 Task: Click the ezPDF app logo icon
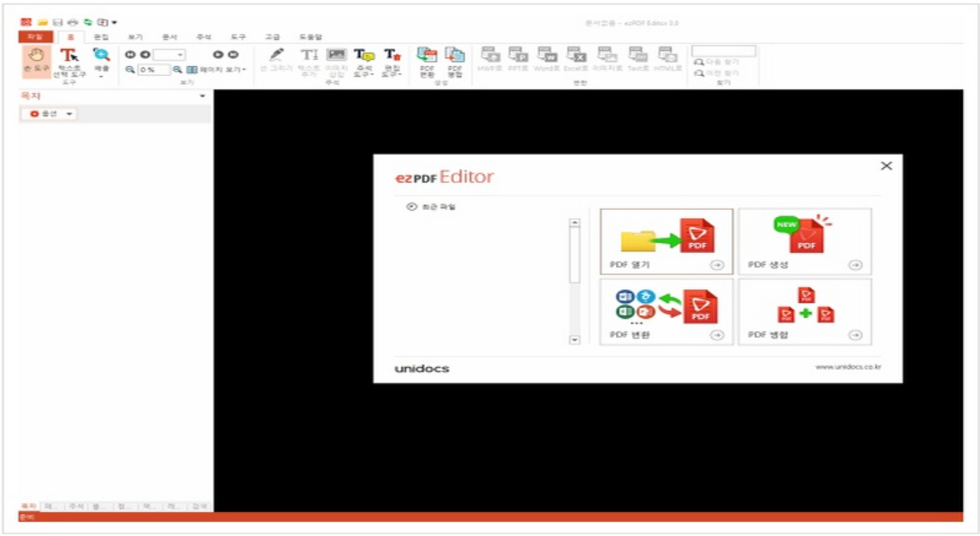[x=26, y=22]
